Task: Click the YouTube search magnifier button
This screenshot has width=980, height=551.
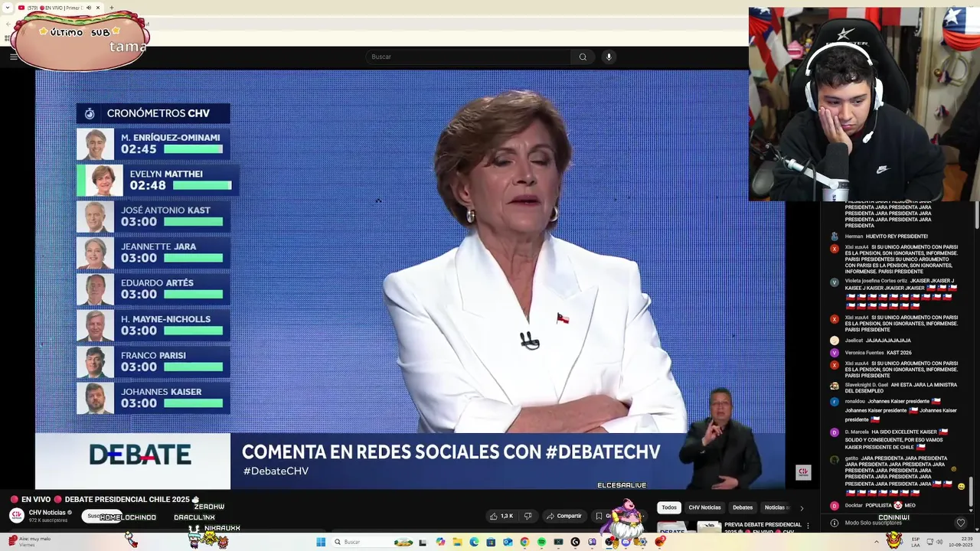Action: click(x=583, y=57)
